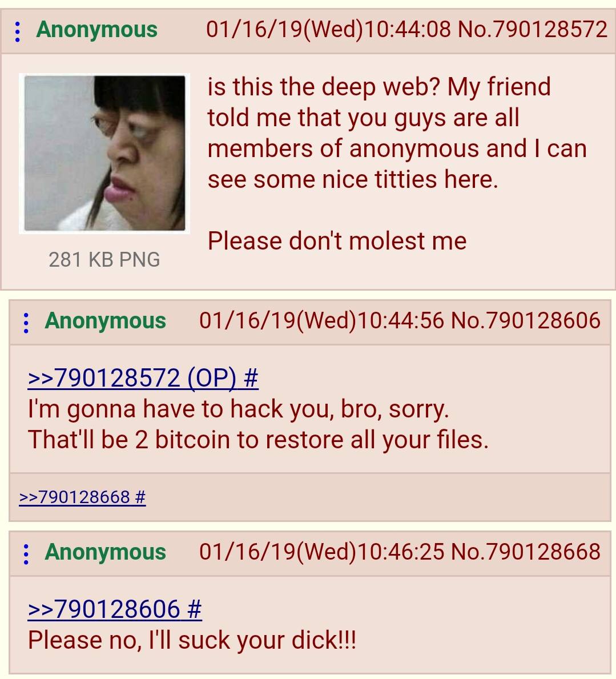This screenshot has width=616, height=679.
Task: Click the Anonymous name on the third post
Action: pos(105,552)
